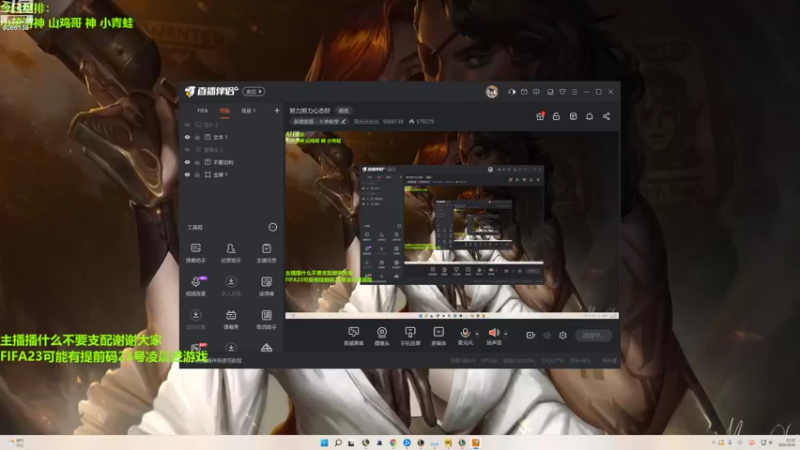Click the chat message icon in the title bar
The image size is (800, 450).
pos(536,92)
